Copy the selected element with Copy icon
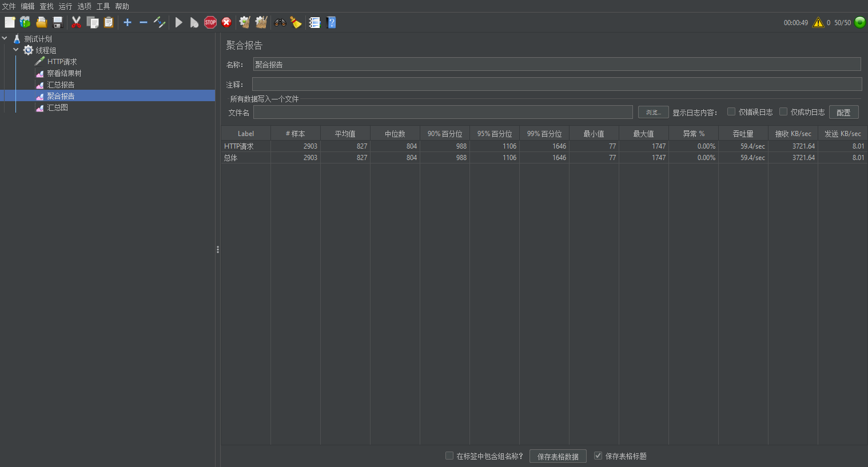Viewport: 868px width, 467px height. pyautogui.click(x=93, y=22)
